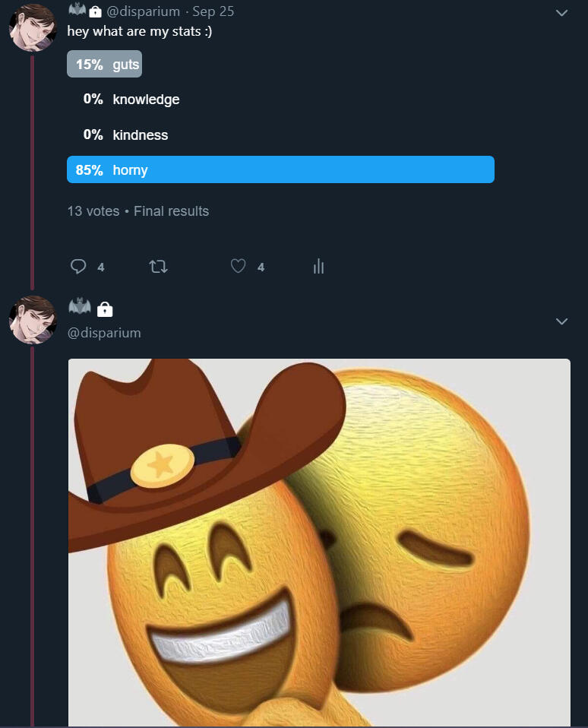
Task: Click the 85% "horny" poll result bar
Action: [280, 170]
